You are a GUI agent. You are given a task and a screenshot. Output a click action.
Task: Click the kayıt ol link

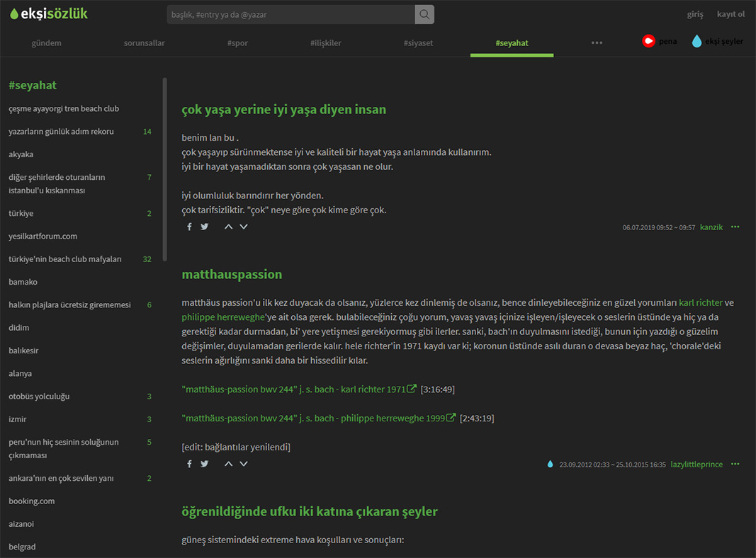730,13
